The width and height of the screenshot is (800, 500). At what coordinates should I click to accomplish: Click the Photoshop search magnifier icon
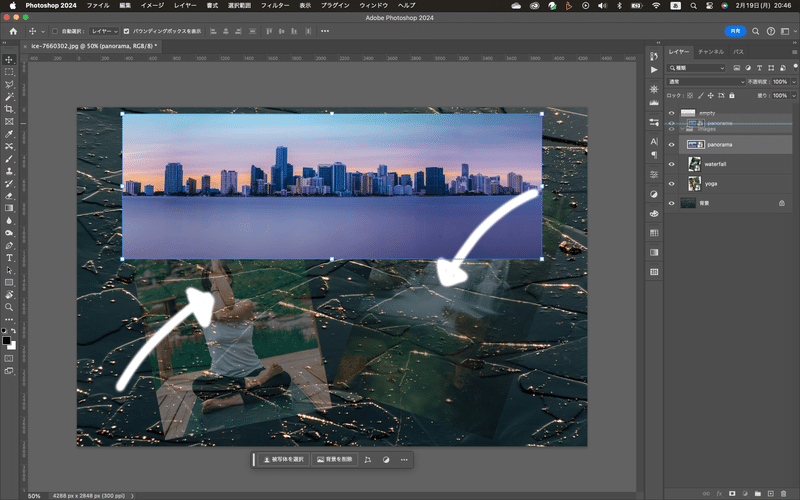click(756, 31)
